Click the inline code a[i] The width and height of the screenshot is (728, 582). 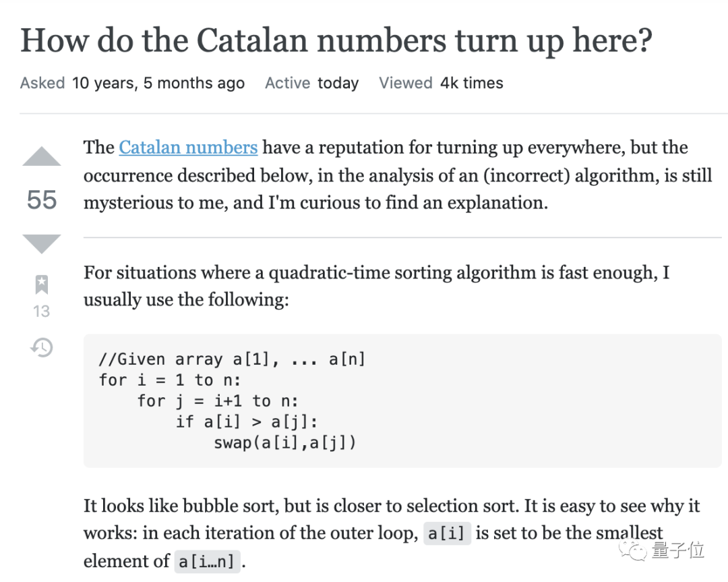point(447,533)
